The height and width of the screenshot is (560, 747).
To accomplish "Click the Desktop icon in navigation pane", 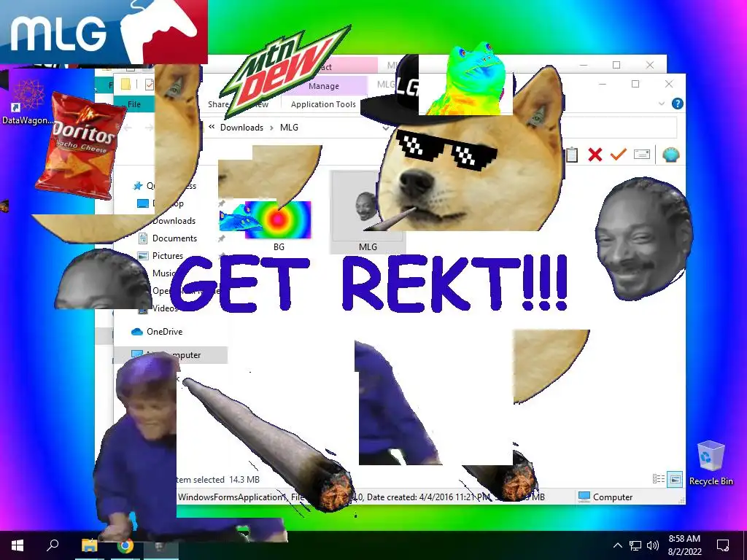I will click(142, 203).
